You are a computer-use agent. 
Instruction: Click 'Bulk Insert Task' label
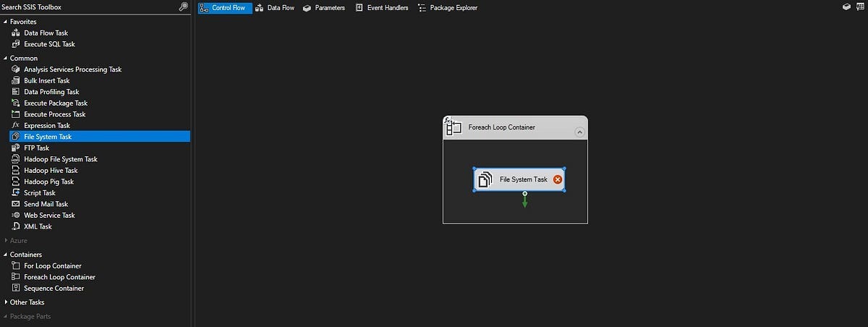pos(47,80)
